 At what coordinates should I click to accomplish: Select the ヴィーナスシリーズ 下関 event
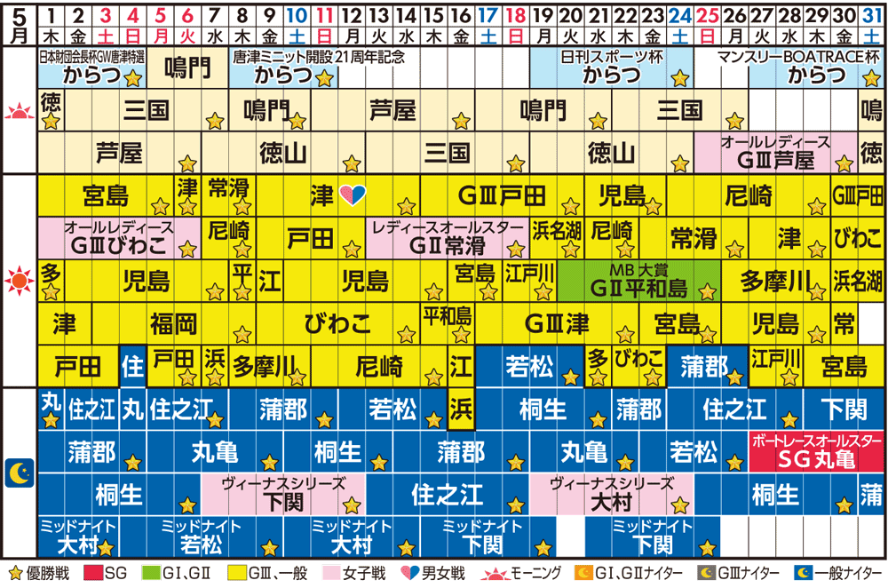(x=283, y=495)
